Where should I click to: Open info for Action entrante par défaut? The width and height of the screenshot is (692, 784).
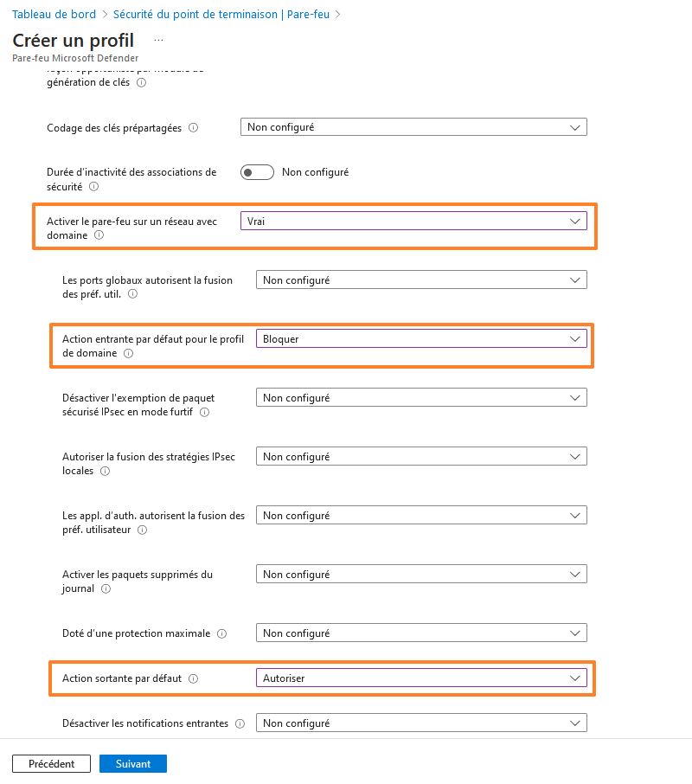[128, 354]
